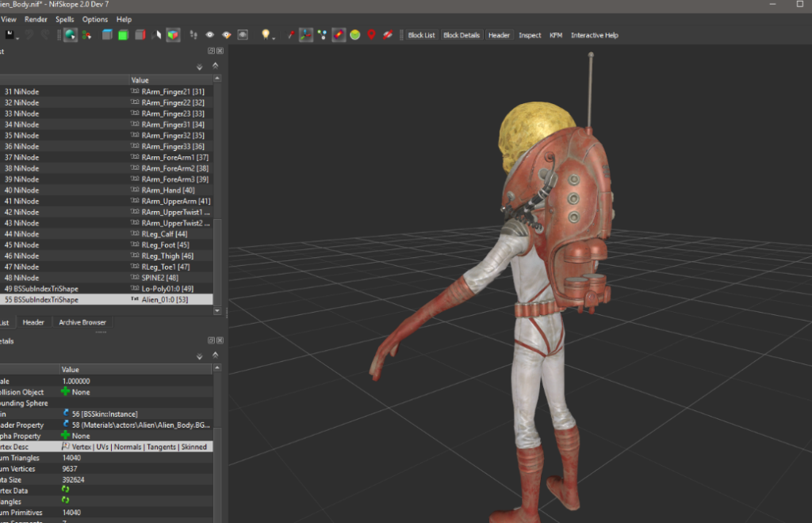Add Collision Object via green plus icon
Image resolution: width=812 pixels, height=523 pixels.
pos(66,392)
